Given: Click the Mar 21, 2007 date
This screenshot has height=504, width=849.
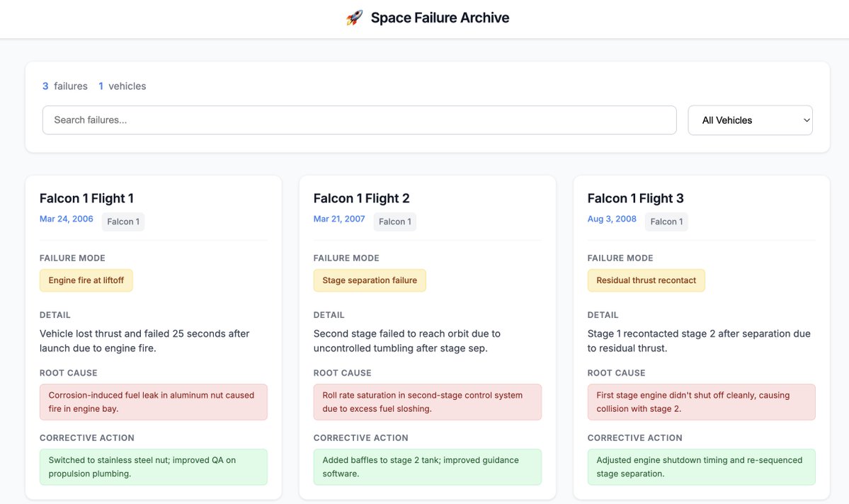Looking at the screenshot, I should coord(339,219).
